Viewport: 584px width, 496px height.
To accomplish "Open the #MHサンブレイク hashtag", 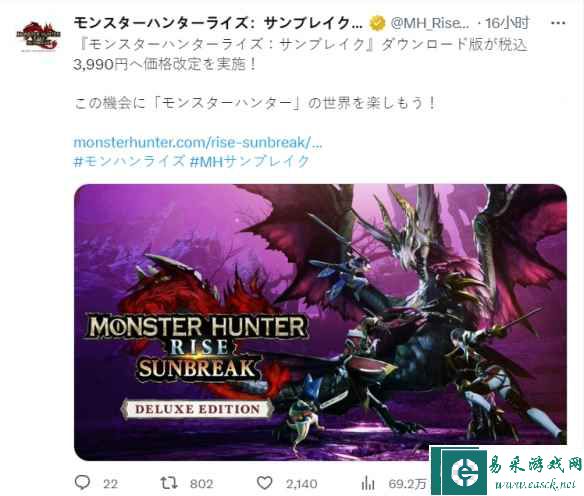I will click(x=250, y=161).
